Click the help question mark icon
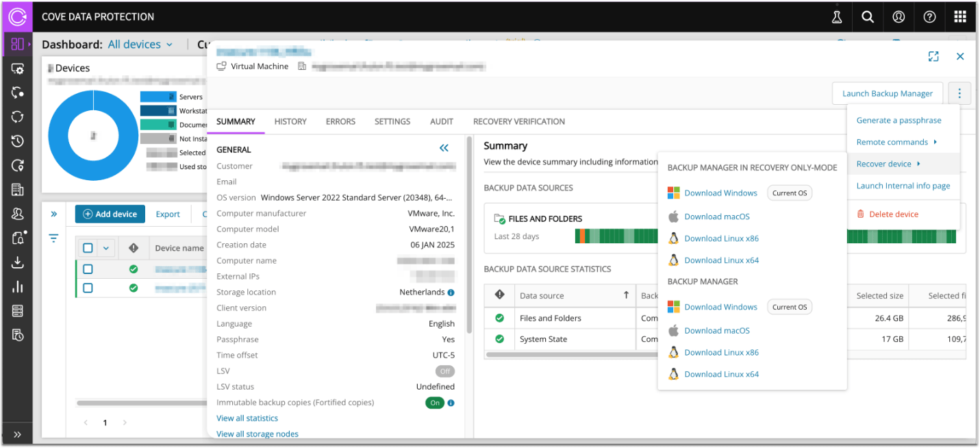980x448 pixels. [929, 17]
